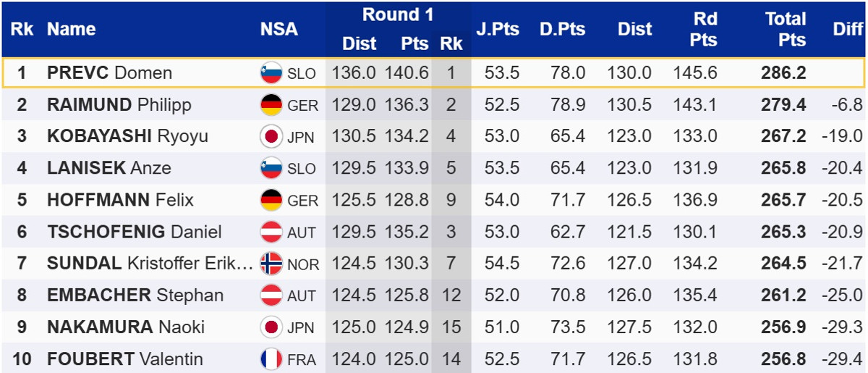Click Austria flag beside EMBACHER Stephan
Image resolution: width=868 pixels, height=373 pixels.
(271, 296)
